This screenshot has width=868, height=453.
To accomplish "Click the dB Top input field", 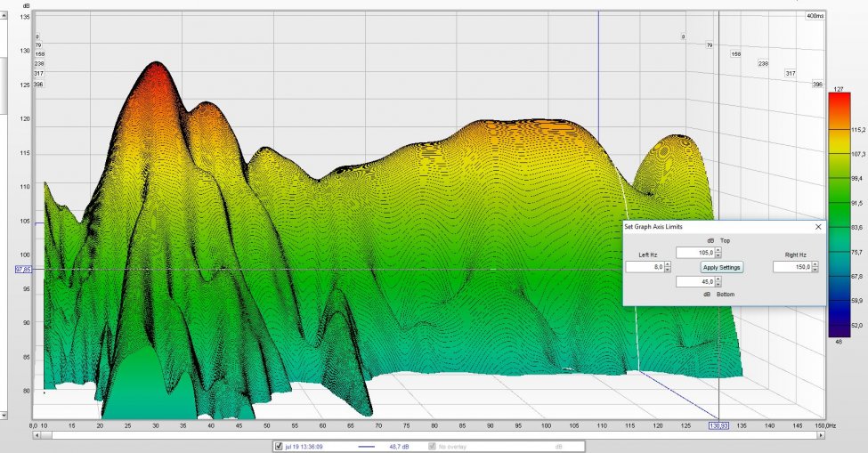I will tap(694, 253).
